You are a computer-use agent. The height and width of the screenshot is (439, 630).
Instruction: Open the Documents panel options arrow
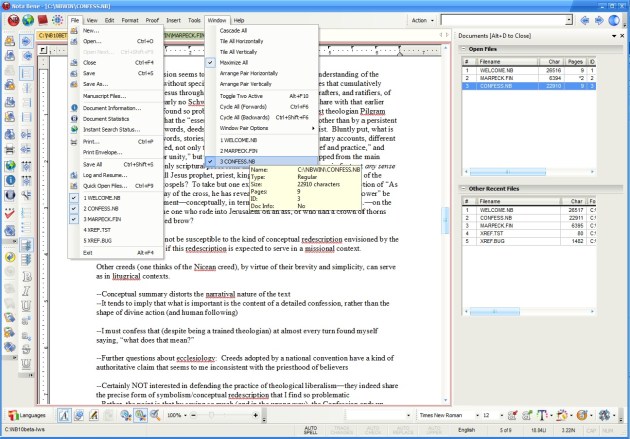pos(614,36)
